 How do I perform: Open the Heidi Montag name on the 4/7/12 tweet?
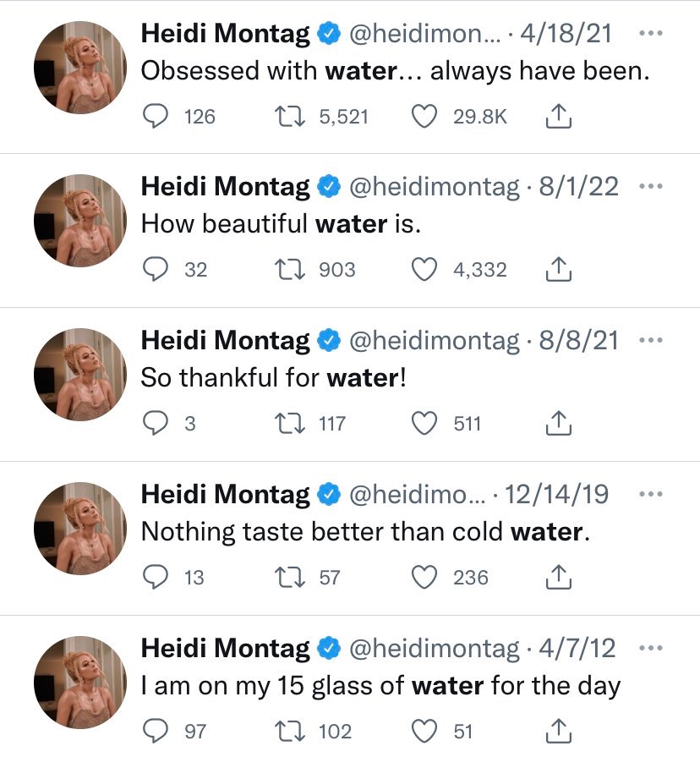225,648
